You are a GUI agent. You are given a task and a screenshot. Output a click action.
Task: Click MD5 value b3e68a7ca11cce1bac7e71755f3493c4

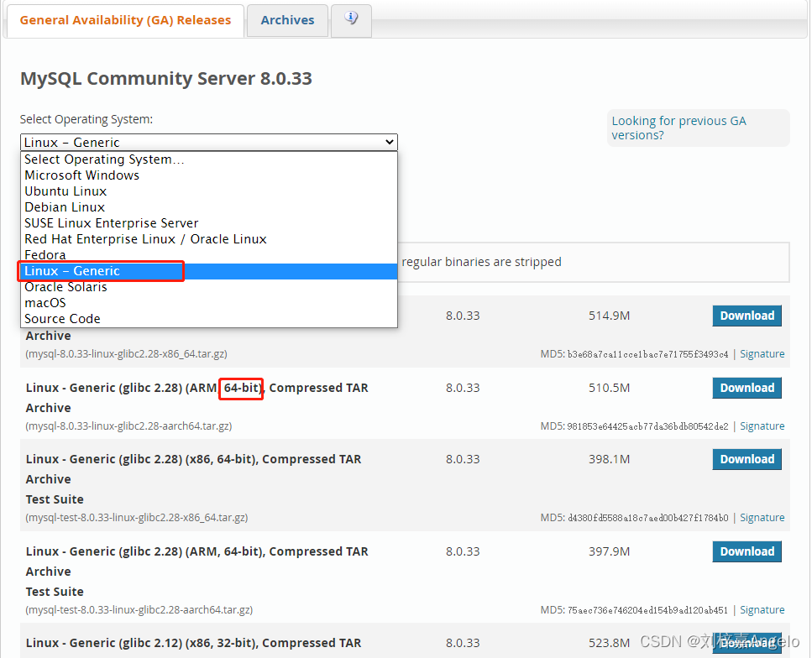point(648,355)
